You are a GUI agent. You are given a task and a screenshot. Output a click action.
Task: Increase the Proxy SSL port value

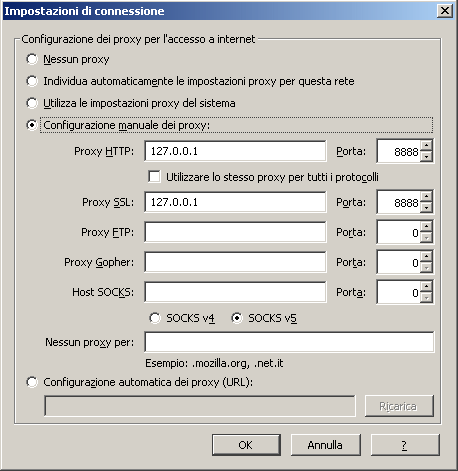pyautogui.click(x=426, y=197)
